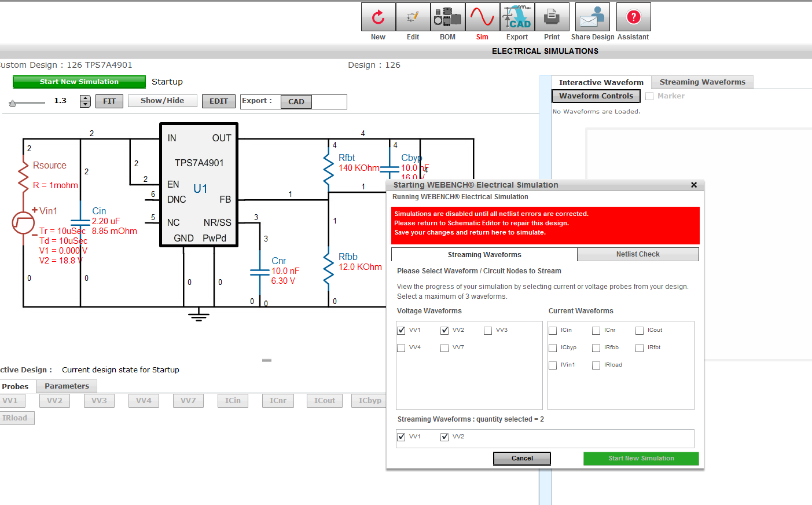
Task: Enable the IRfbt current waveform checkbox
Action: 640,348
